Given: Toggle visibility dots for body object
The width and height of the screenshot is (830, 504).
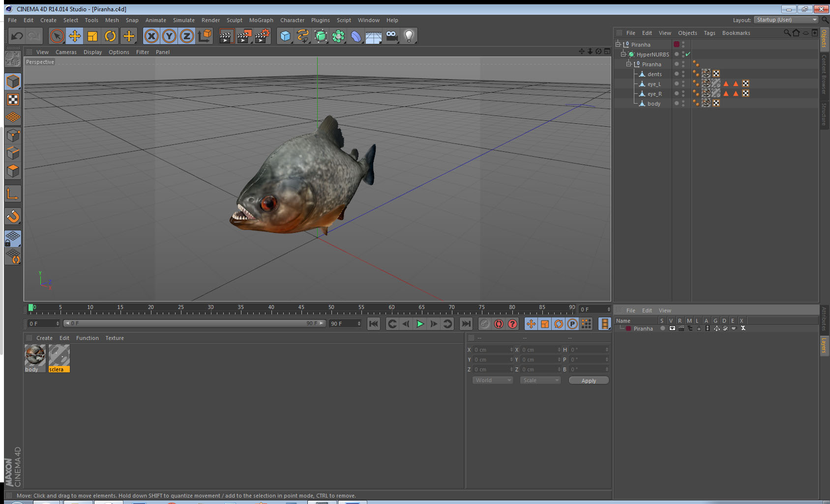Looking at the screenshot, I should (x=683, y=103).
